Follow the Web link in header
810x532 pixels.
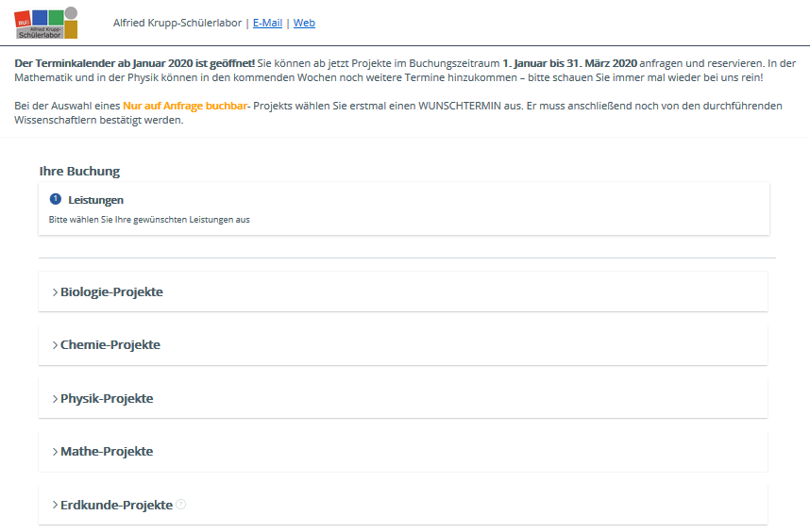(304, 23)
